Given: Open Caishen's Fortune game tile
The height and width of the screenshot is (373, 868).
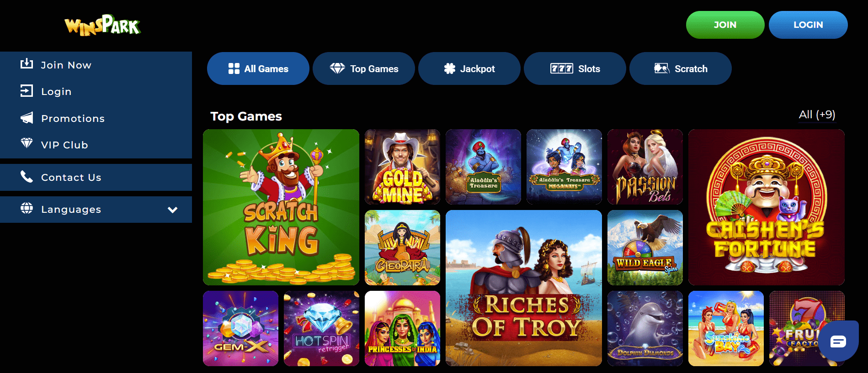Looking at the screenshot, I should pyautogui.click(x=767, y=207).
